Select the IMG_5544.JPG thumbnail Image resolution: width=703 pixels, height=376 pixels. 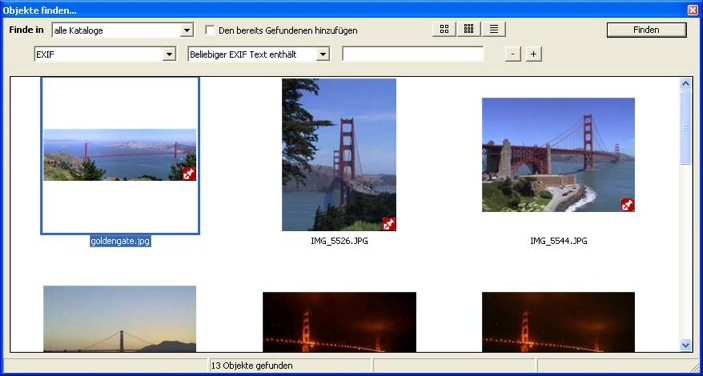coord(558,155)
